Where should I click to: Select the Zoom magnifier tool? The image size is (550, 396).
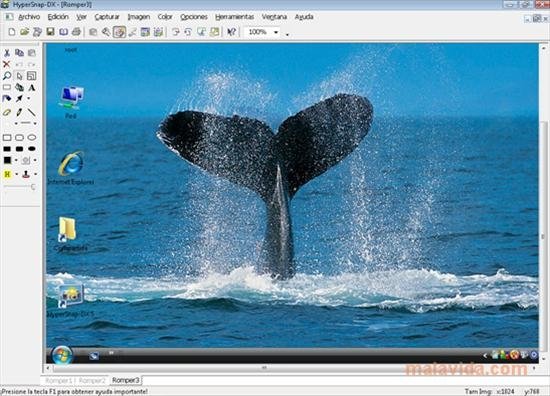tap(7, 76)
